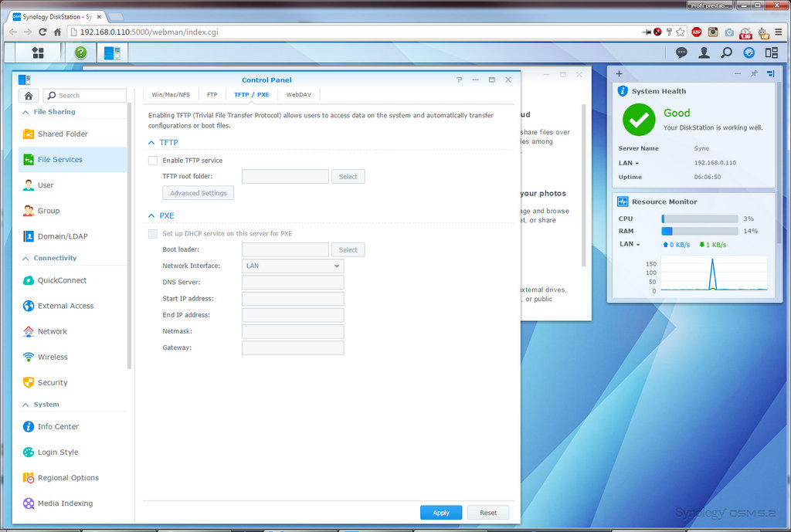Open Info Center

tap(73, 427)
